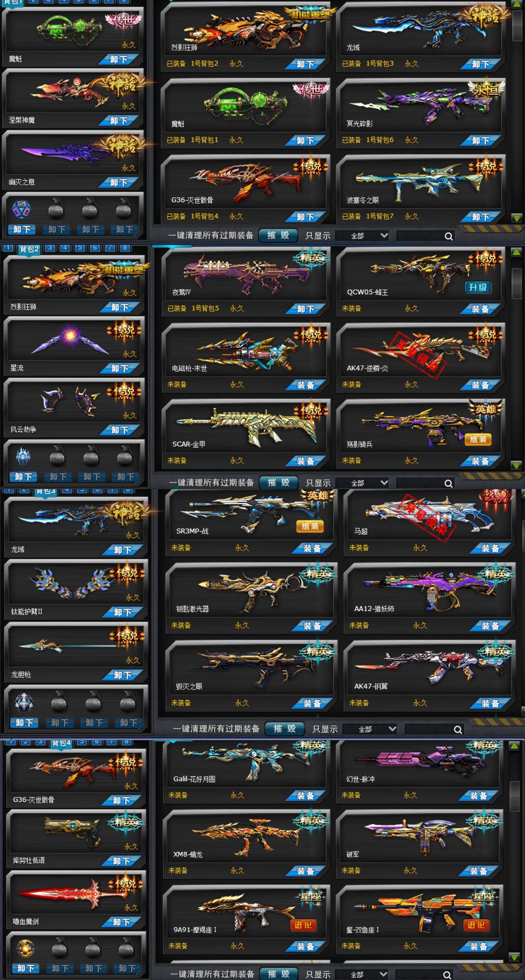Expand 全部 filter dropdown beneath 殇骑兵
The height and width of the screenshot is (980, 525).
point(368,483)
